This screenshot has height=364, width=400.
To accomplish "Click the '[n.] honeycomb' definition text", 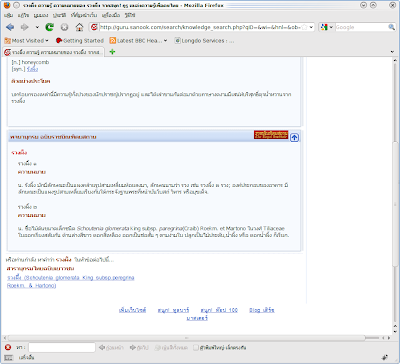I will pos(30,62).
